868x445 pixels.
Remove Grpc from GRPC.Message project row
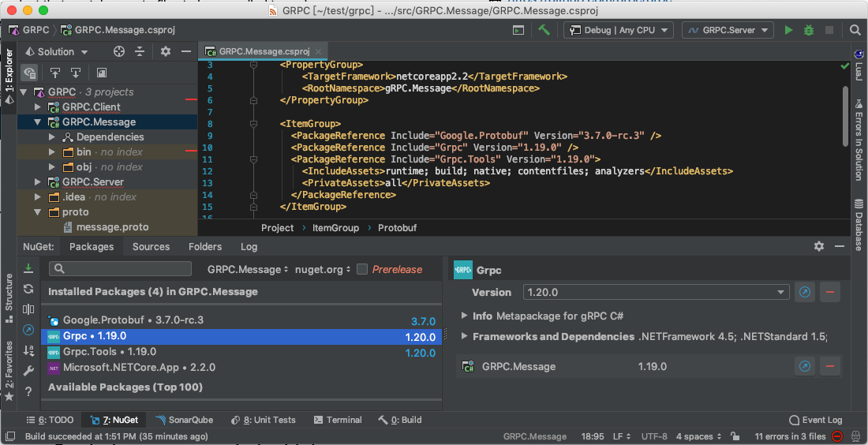click(x=830, y=366)
